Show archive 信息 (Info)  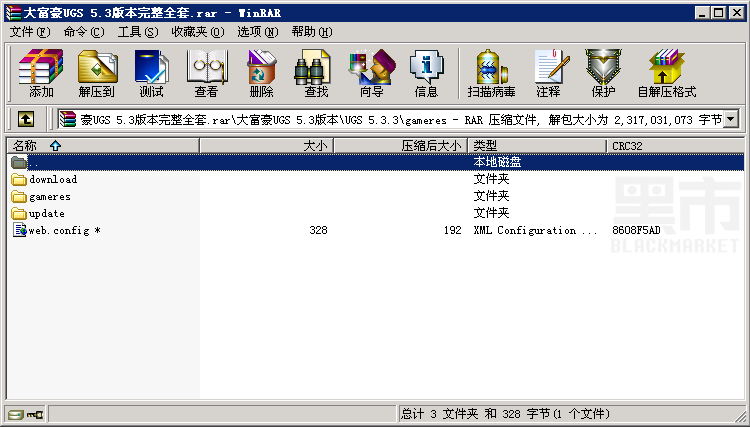pos(426,73)
